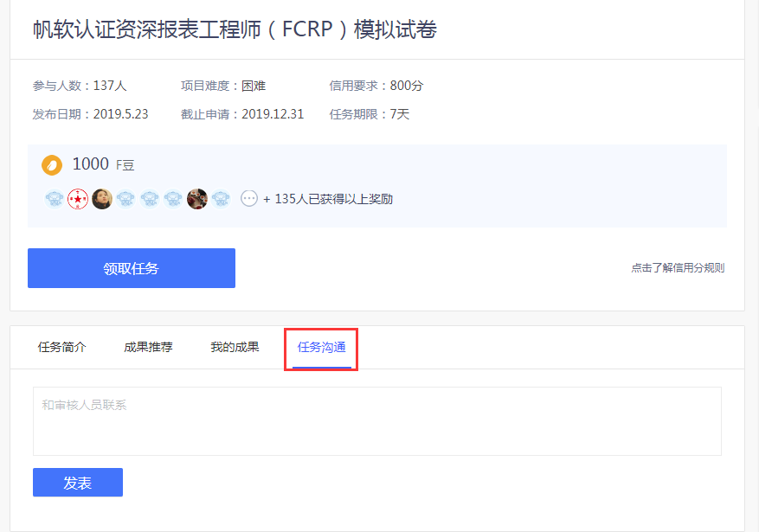
Task: Open the fifth participant avatar
Action: coord(149,199)
